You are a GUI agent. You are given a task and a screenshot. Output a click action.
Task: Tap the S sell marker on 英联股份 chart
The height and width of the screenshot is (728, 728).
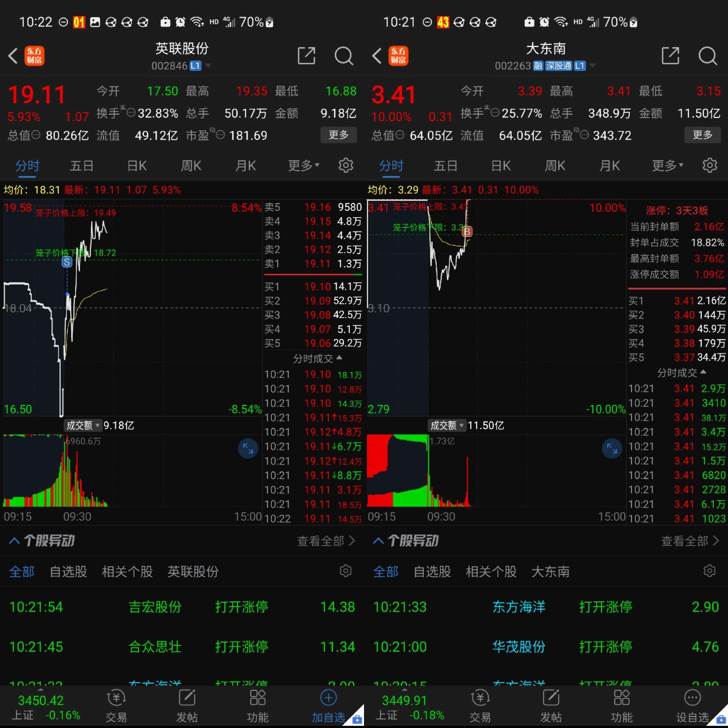(67, 262)
